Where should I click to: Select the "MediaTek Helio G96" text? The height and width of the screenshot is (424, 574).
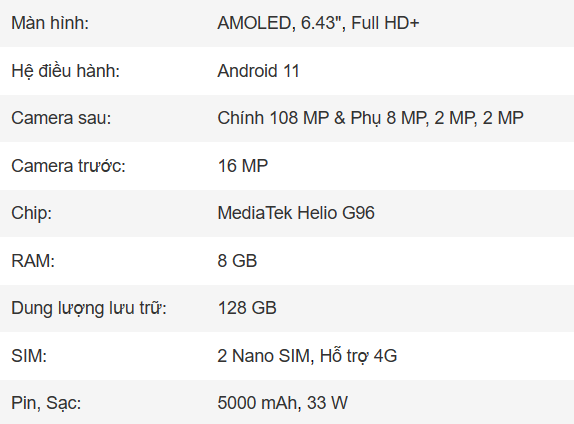(x=296, y=213)
